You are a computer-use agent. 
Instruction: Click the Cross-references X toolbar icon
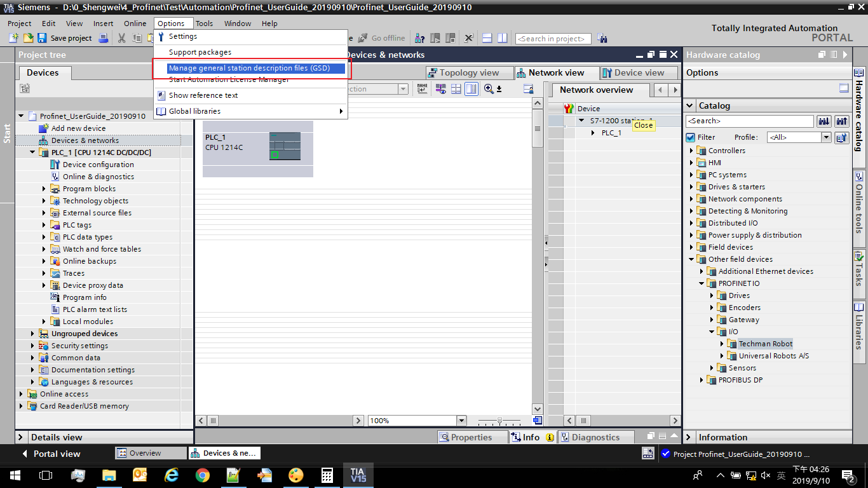click(x=468, y=38)
